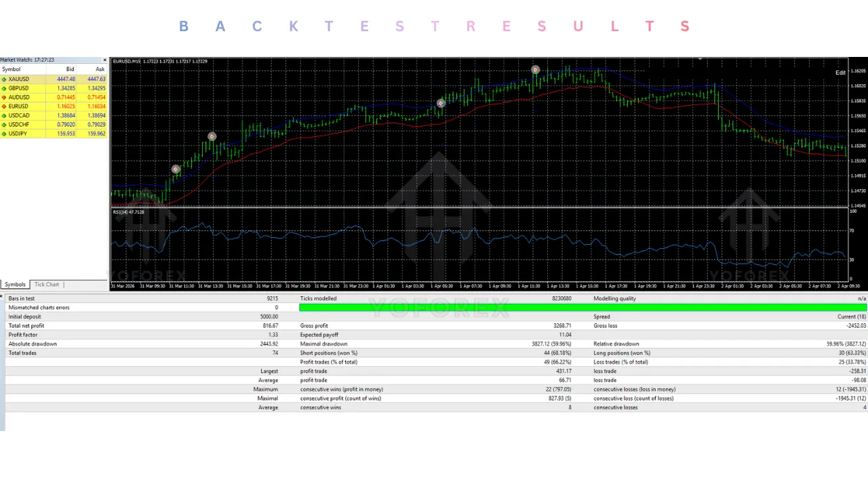868x488 pixels.
Task: Close the Market Watch panel
Action: tap(104, 60)
